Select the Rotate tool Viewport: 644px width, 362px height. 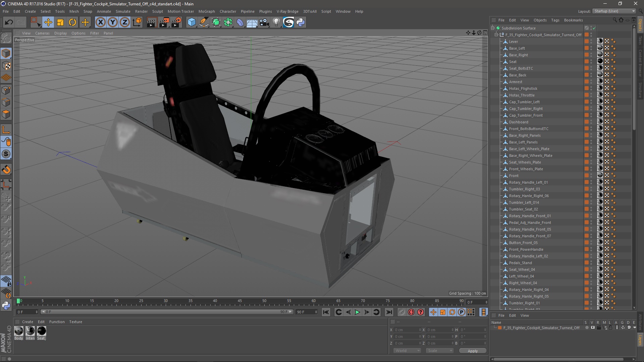click(72, 22)
